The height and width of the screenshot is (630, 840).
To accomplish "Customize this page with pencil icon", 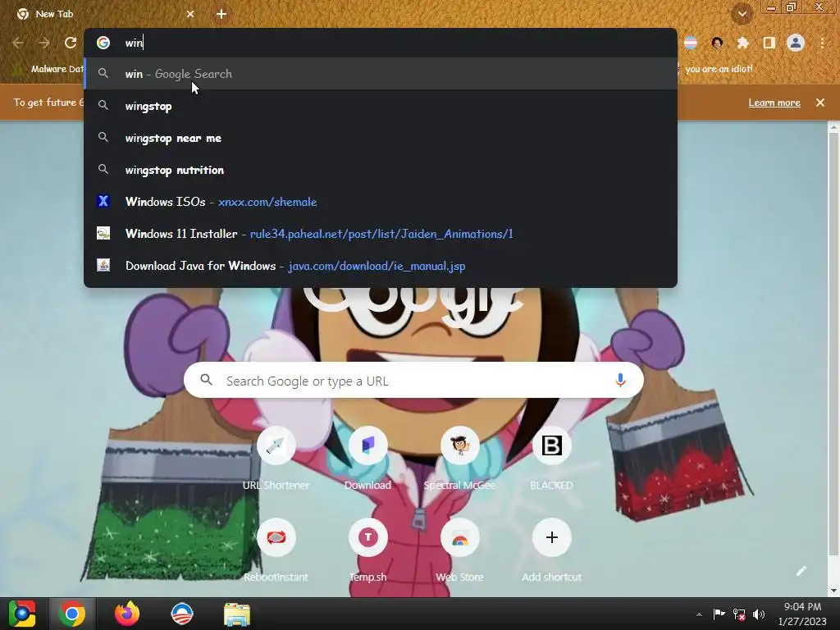I will point(801,571).
